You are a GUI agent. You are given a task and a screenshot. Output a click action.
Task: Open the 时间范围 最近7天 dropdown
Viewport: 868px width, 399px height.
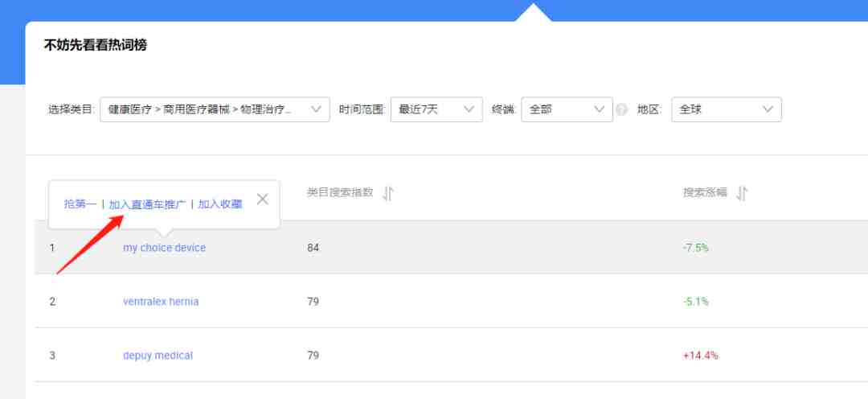click(x=436, y=109)
